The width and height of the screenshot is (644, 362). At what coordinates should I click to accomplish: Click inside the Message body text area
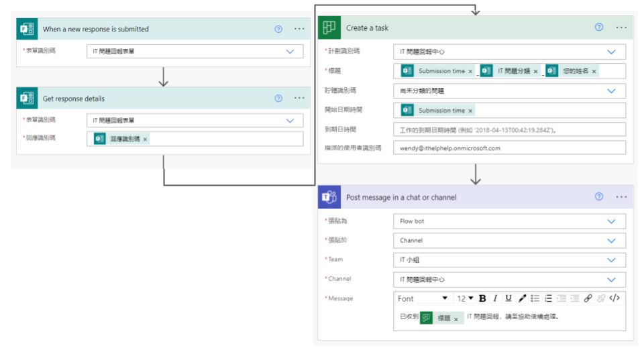click(x=509, y=318)
